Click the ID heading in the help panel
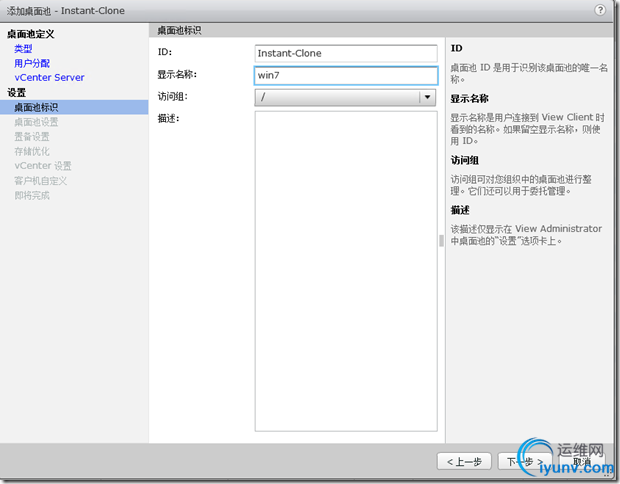Image resolution: width=620 pixels, height=484 pixels. tap(457, 48)
